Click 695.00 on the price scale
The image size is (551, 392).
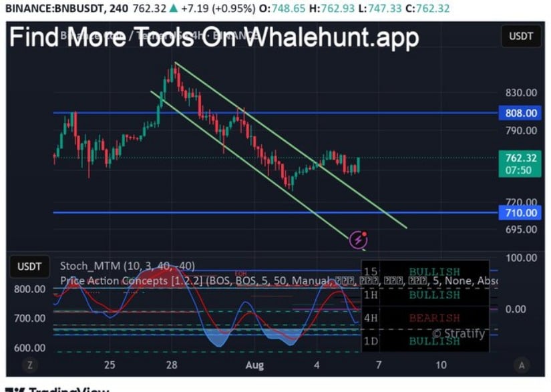tap(521, 230)
